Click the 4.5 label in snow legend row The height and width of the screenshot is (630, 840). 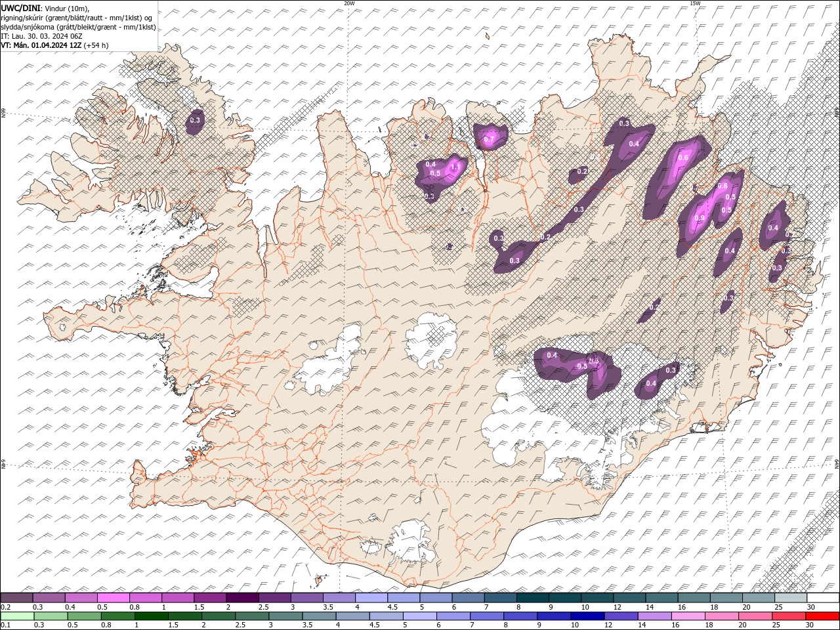tap(392, 607)
